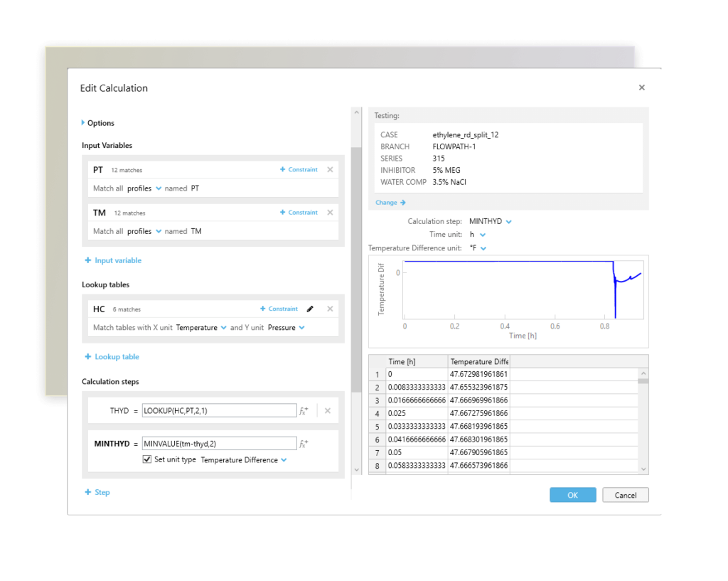This screenshot has height=581, width=728.
Task: Click the Change link under Testing
Action: point(386,203)
